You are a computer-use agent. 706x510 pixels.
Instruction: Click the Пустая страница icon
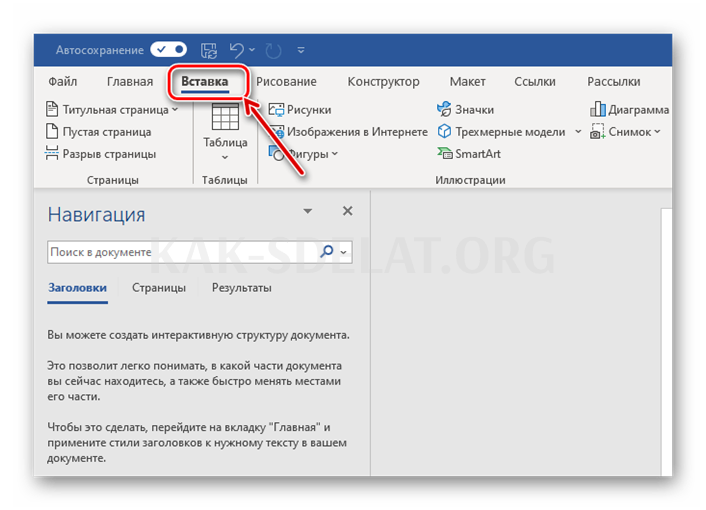tap(52, 131)
